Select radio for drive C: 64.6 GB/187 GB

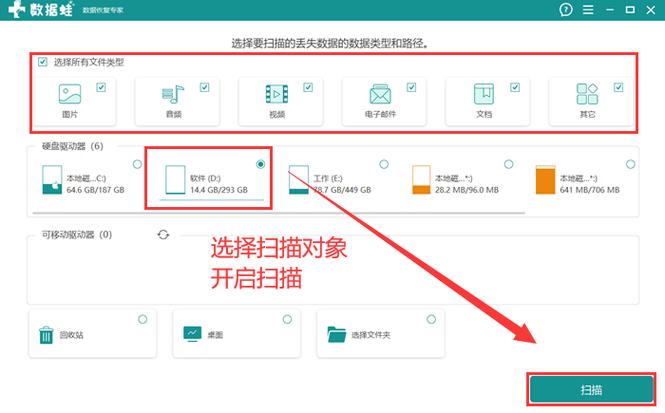137,164
